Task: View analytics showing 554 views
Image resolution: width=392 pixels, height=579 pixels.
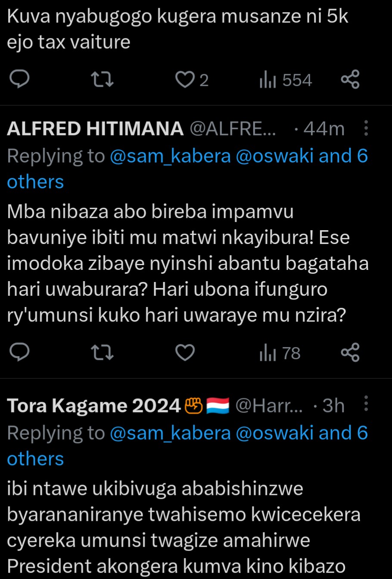Action: [285, 80]
